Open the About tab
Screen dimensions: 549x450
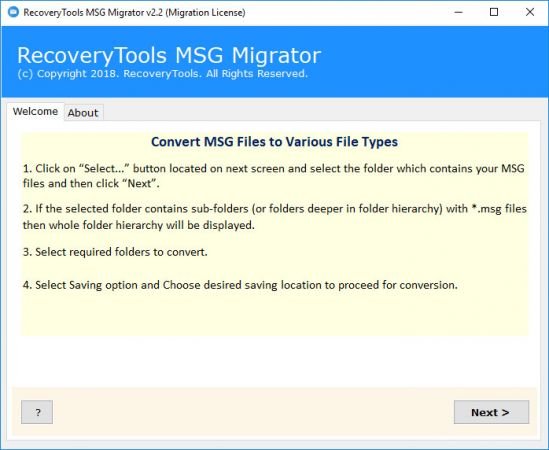click(x=83, y=112)
